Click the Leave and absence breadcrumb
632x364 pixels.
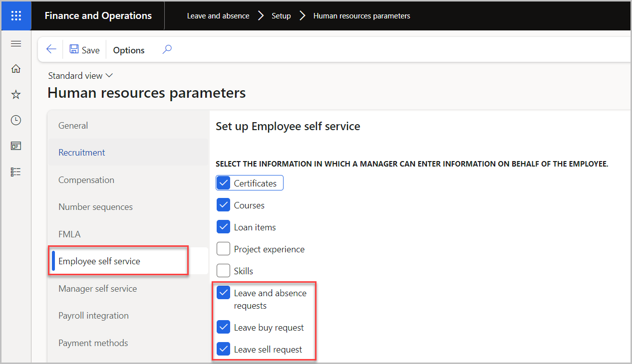(218, 16)
